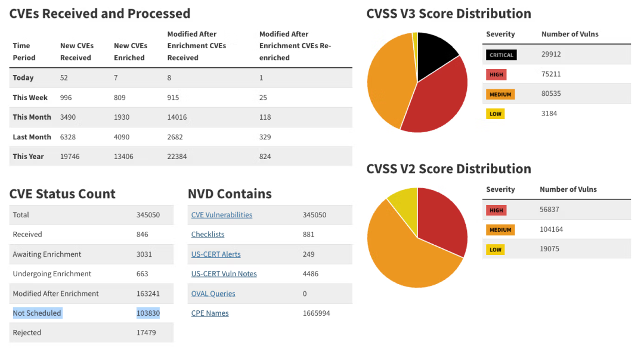Click the US-CERT Vuln Notes link
Viewport: 644px width, 349px height.
(x=224, y=274)
